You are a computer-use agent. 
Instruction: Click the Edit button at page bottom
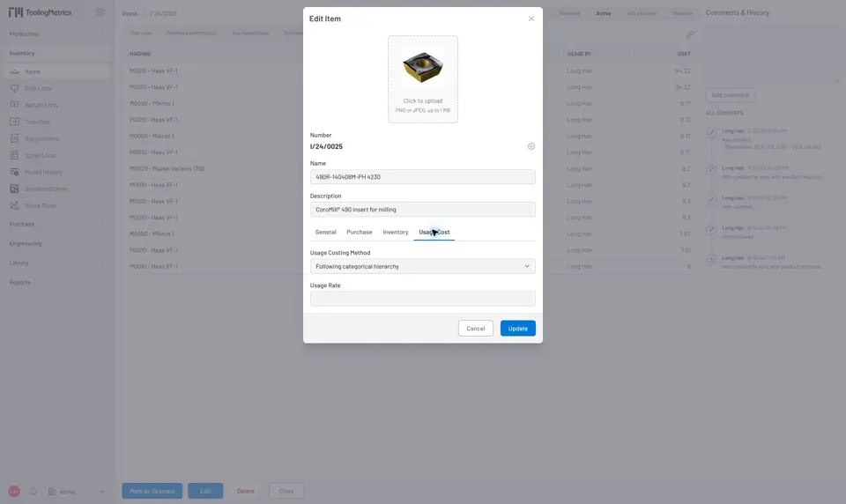[205, 491]
